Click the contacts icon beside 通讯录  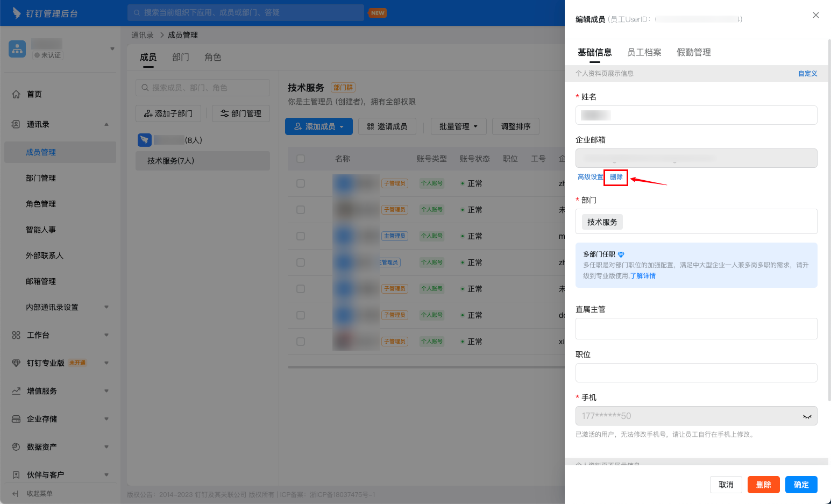click(16, 124)
